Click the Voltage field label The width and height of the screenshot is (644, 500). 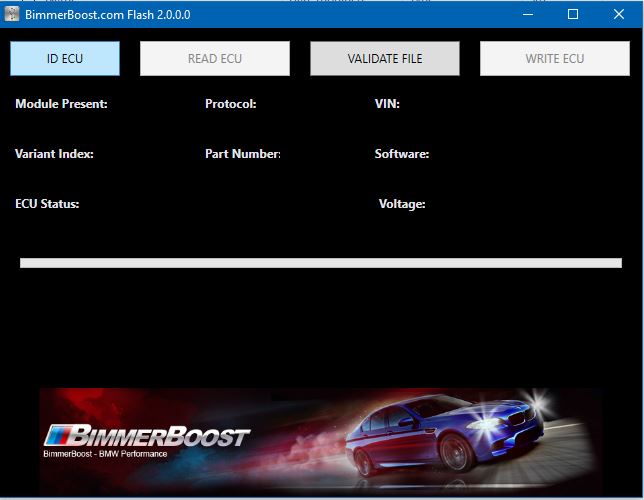(x=402, y=204)
